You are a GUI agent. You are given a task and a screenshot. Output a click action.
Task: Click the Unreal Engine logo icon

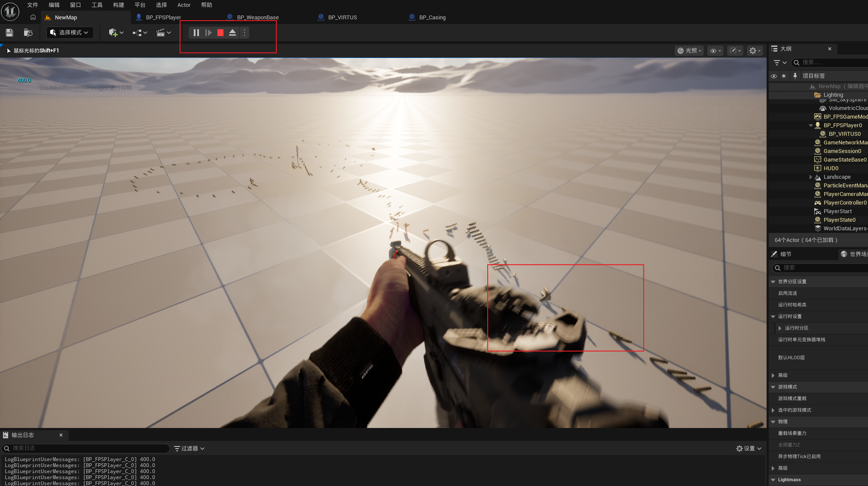click(x=10, y=12)
